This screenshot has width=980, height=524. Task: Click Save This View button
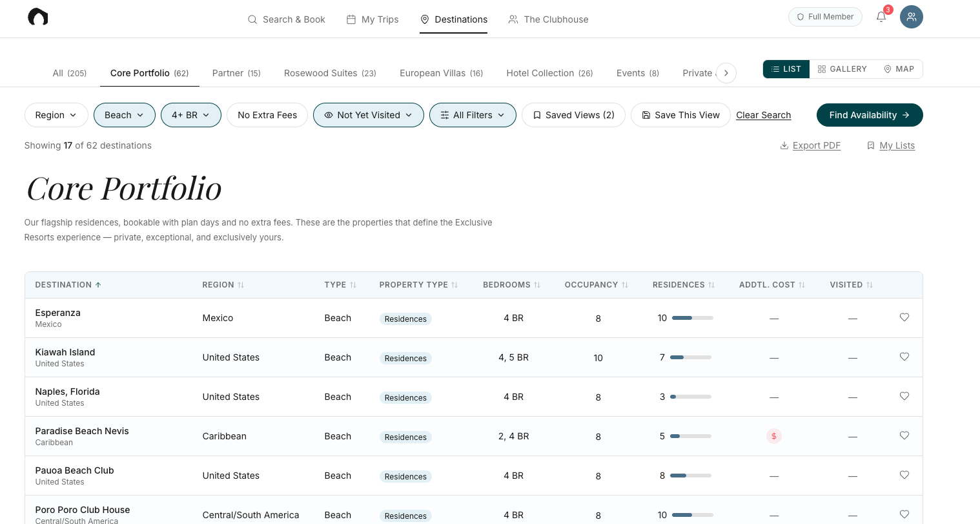tap(680, 115)
